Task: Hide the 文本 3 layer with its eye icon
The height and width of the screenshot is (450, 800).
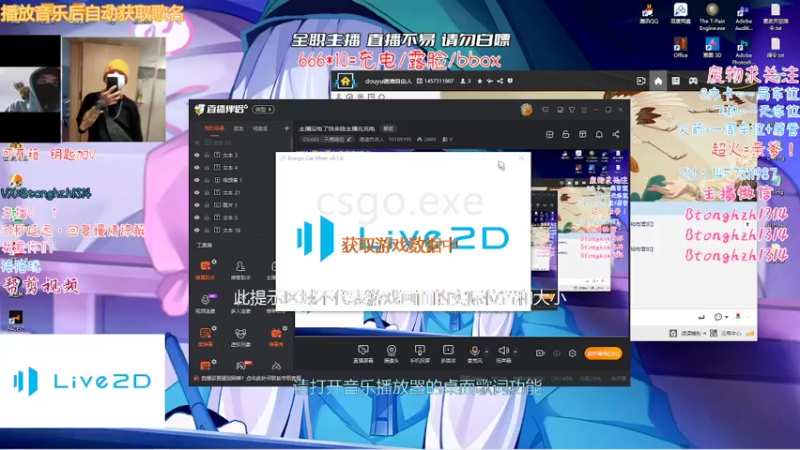Action: (197, 155)
